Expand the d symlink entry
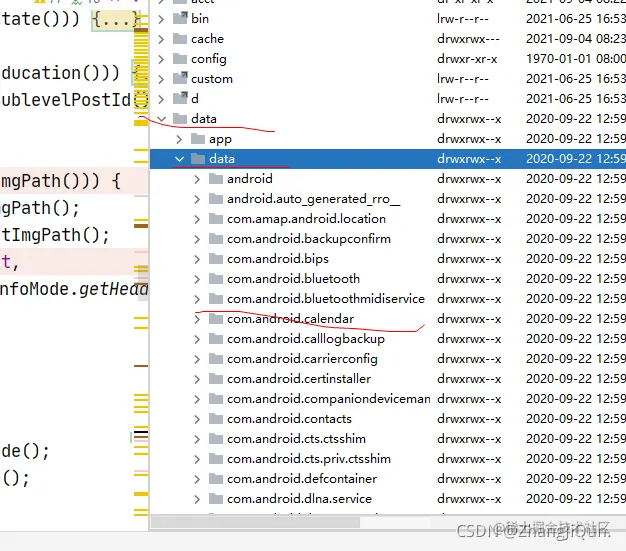 tap(161, 99)
